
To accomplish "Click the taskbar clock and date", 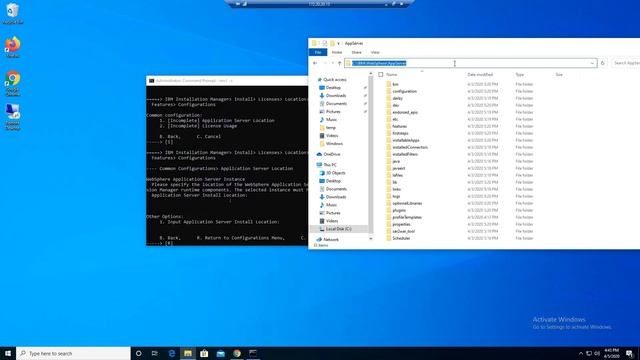I will [611, 353].
